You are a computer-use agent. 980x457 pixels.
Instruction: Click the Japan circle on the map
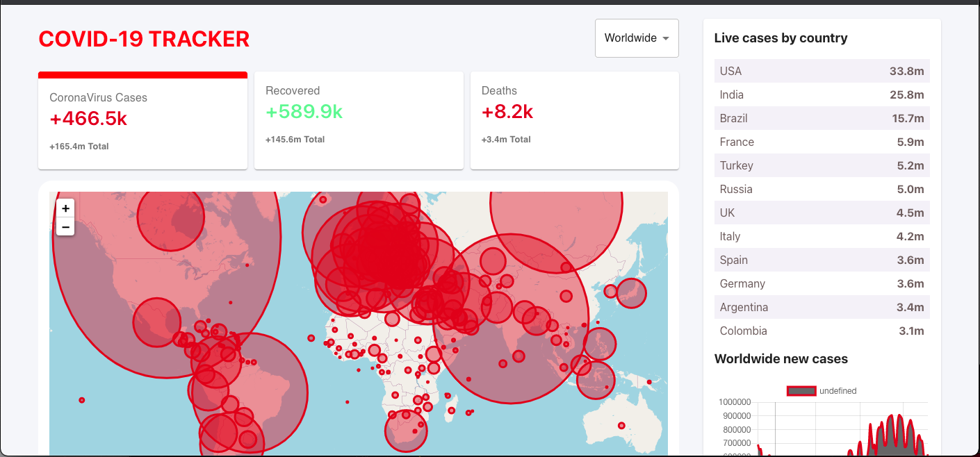(631, 293)
